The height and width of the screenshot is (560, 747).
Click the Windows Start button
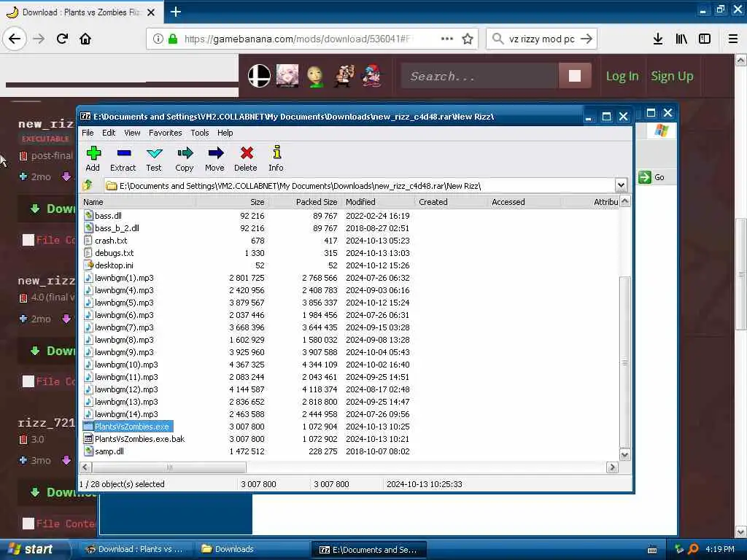point(34,549)
